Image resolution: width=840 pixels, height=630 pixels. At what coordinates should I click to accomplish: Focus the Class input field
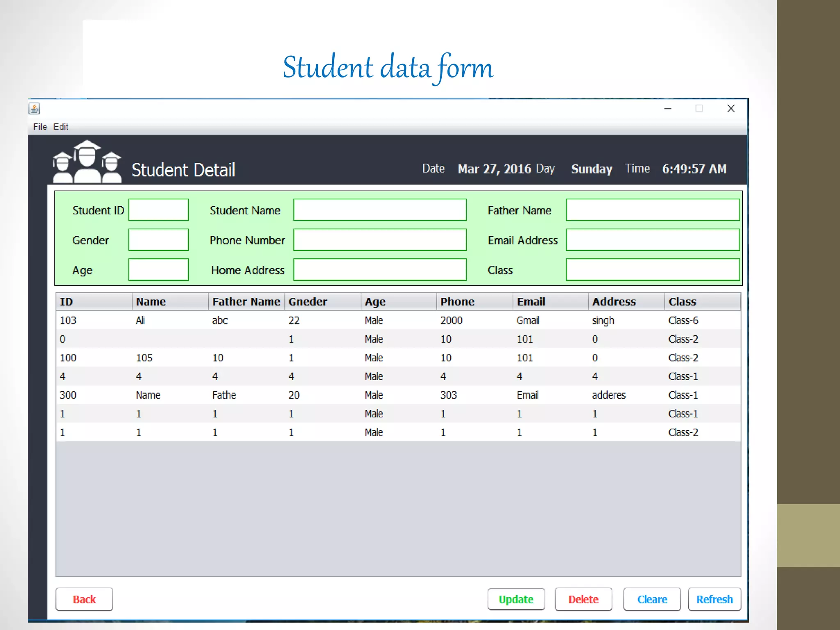653,270
